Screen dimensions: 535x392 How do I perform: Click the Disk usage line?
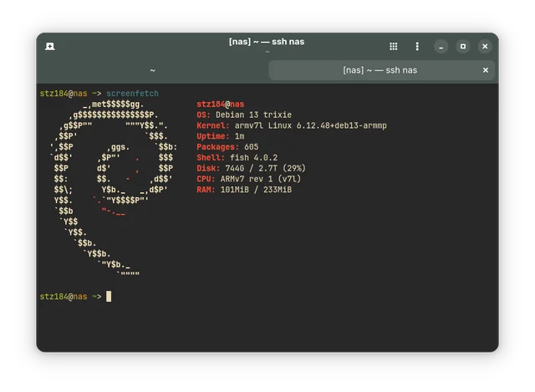[251, 169]
